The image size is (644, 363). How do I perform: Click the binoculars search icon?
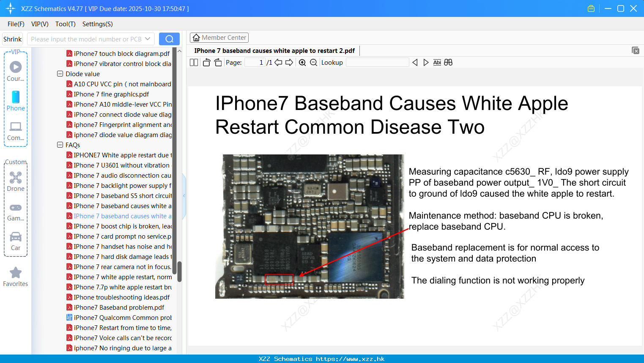pyautogui.click(x=448, y=63)
